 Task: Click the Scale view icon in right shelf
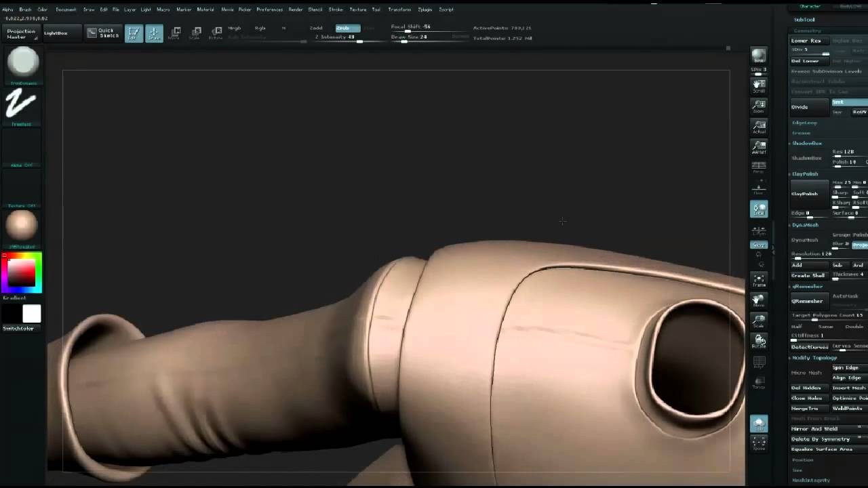tap(759, 321)
